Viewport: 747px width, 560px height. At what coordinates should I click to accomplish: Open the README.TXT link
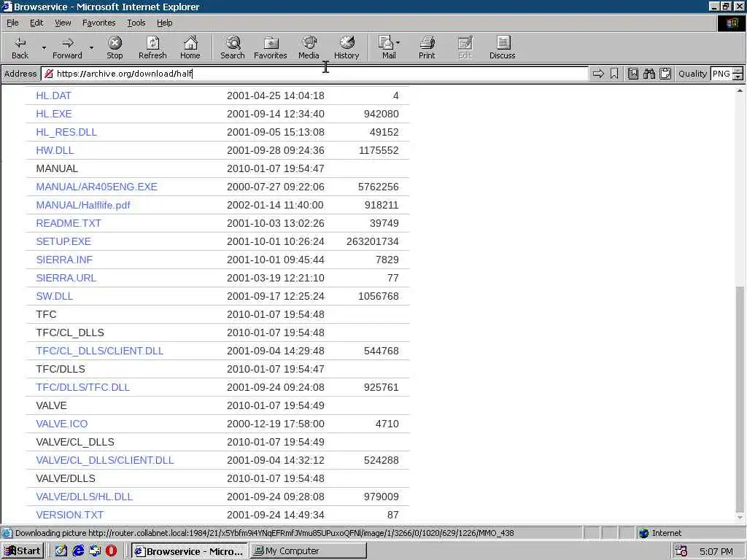pyautogui.click(x=69, y=223)
